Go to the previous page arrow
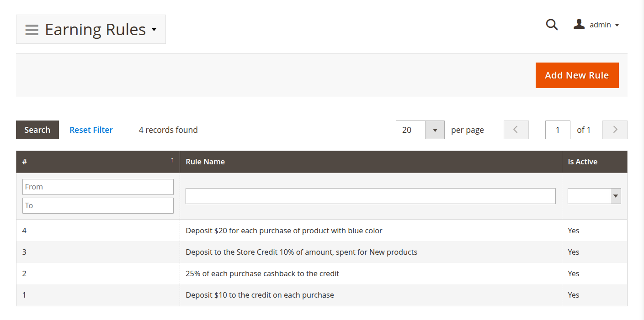The height and width of the screenshot is (320, 644). pos(516,130)
